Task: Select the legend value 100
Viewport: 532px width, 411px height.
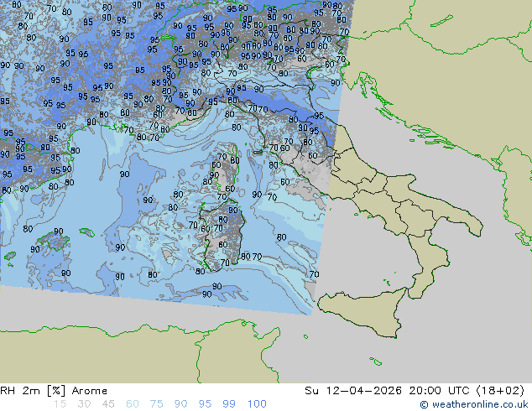Action: click(x=257, y=404)
